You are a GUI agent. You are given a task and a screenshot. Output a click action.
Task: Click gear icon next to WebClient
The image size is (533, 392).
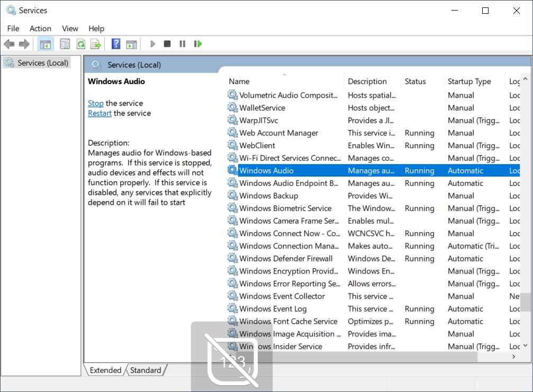(232, 145)
